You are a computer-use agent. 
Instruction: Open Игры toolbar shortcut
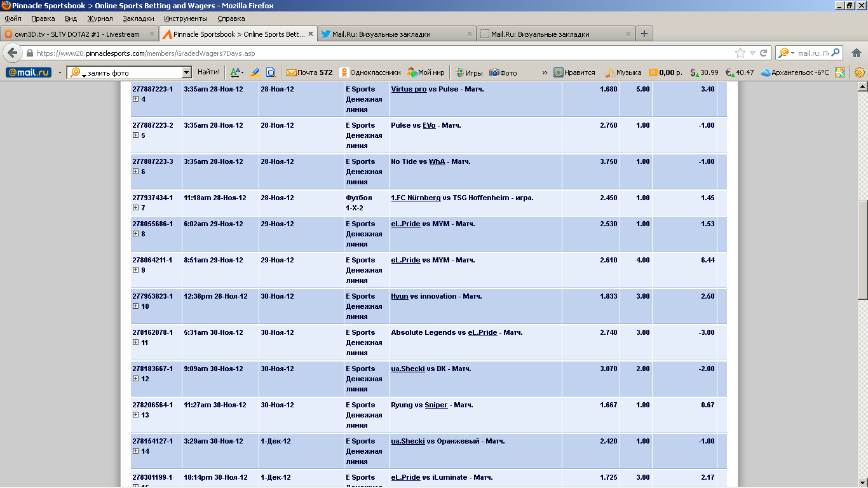pyautogui.click(x=468, y=72)
